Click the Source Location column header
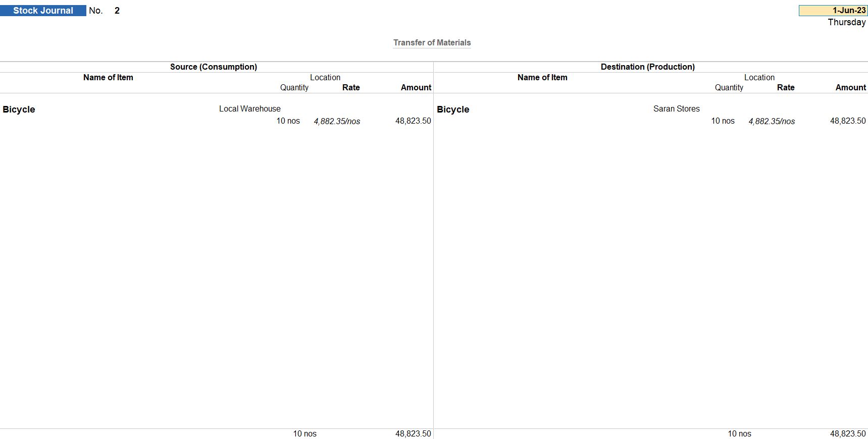 pos(325,78)
